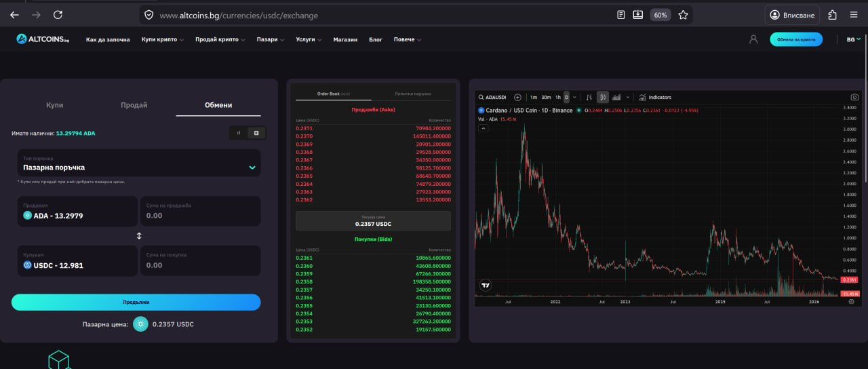Switch to grid layout view toggle

(x=256, y=133)
